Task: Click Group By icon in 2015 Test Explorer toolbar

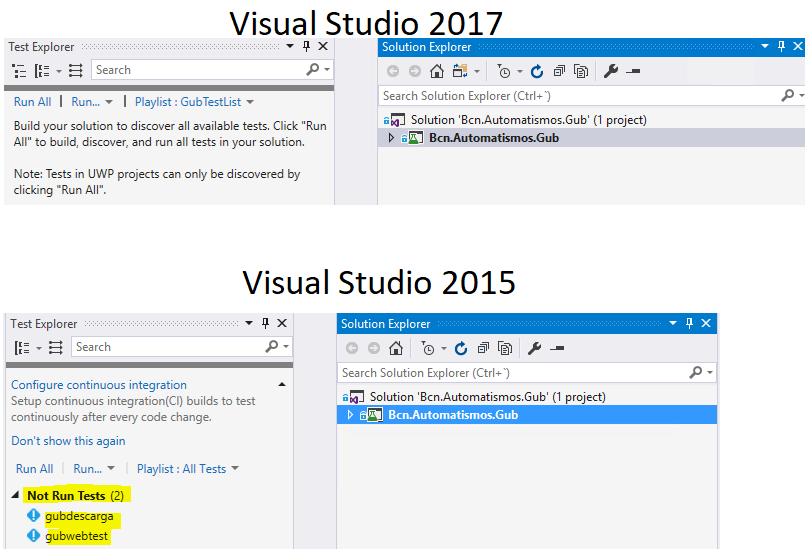Action: (x=22, y=348)
